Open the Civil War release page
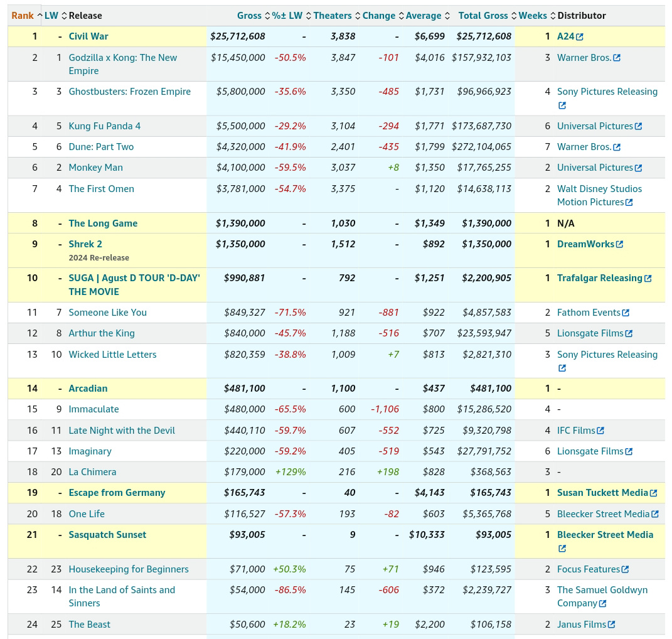The image size is (672, 639). pos(88,36)
